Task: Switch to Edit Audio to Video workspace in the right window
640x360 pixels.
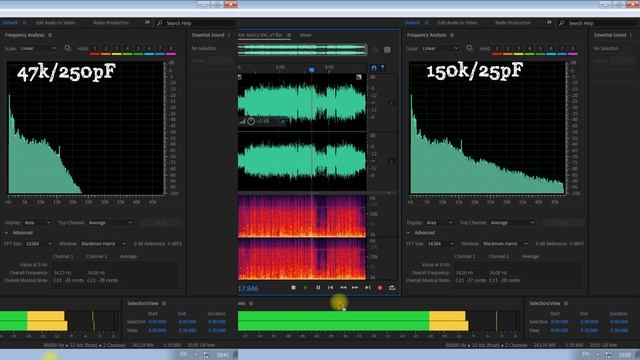Action: 458,22
